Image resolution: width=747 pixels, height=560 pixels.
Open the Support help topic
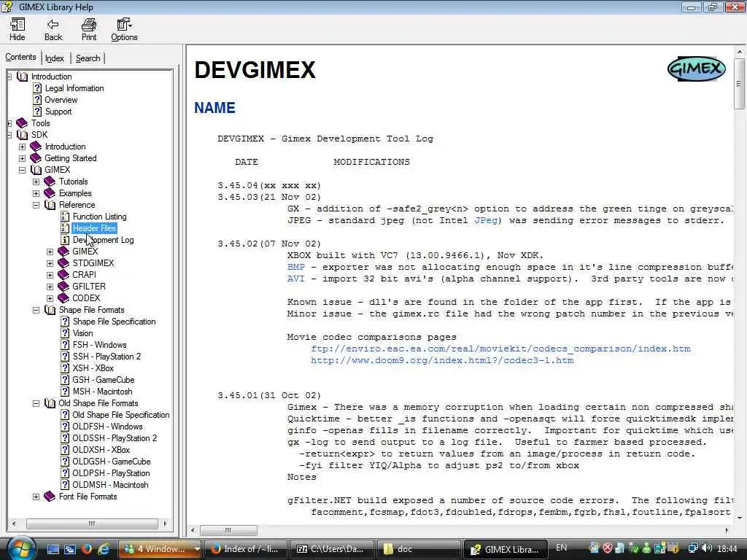[x=58, y=112]
